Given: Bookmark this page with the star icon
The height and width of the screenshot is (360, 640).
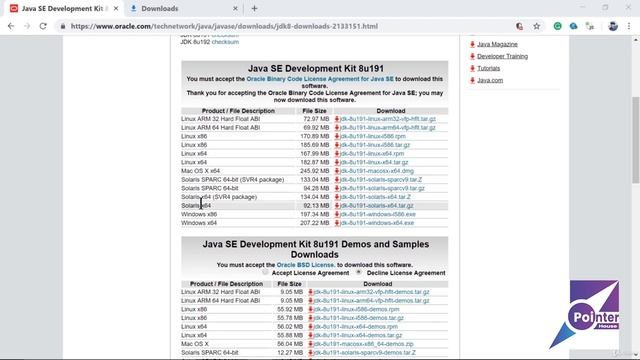Looking at the screenshot, I should 536,26.
